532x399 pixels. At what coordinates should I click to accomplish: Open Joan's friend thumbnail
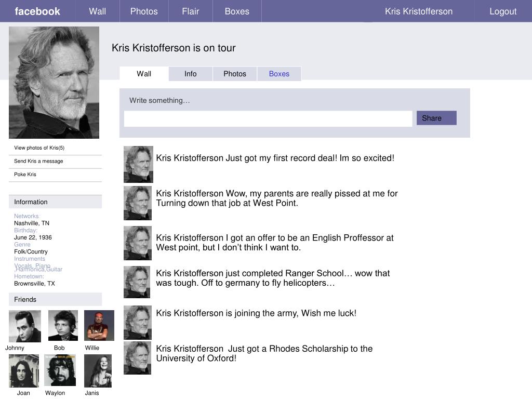[24, 371]
